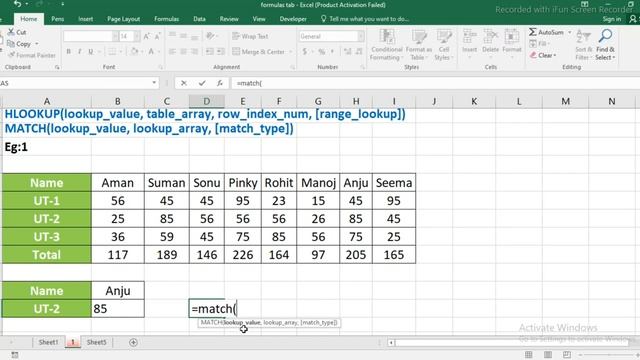Open the Clear eraser menu
This screenshot has width=640, height=360.
click(x=543, y=55)
